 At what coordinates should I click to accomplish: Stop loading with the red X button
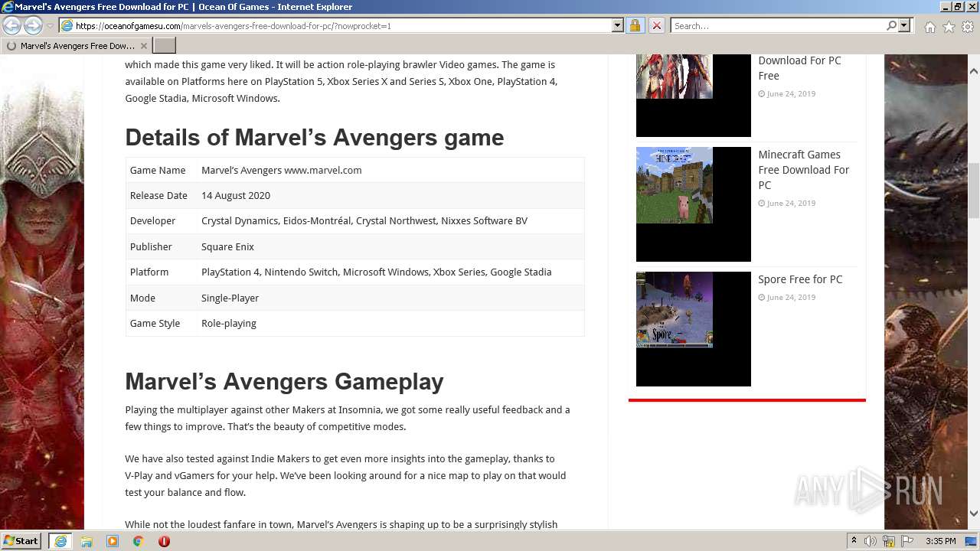[656, 25]
